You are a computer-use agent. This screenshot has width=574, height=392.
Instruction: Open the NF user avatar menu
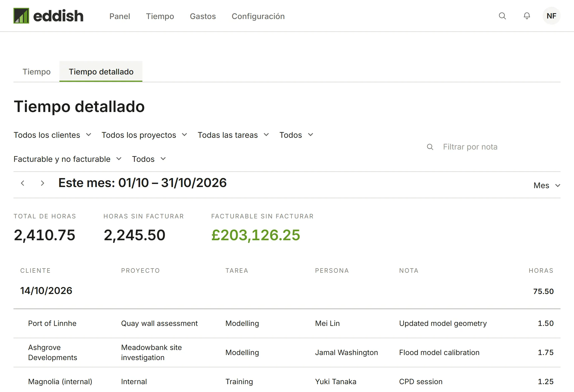pos(551,16)
